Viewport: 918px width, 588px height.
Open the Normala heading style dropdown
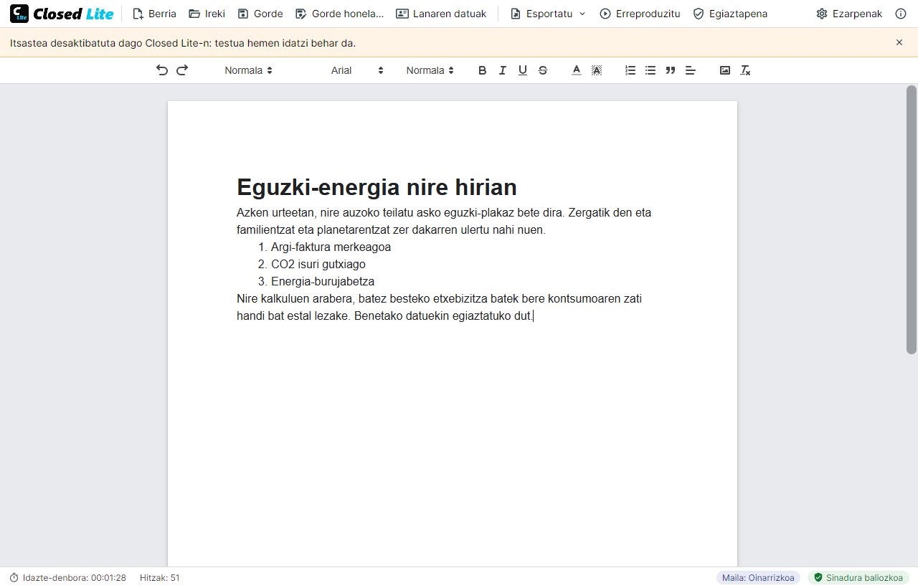click(x=248, y=70)
